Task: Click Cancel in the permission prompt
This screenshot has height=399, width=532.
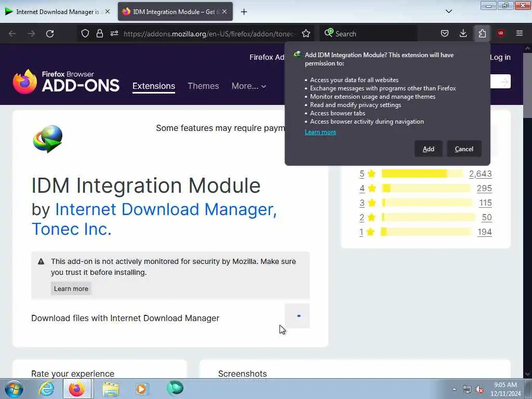Action: [464, 149]
